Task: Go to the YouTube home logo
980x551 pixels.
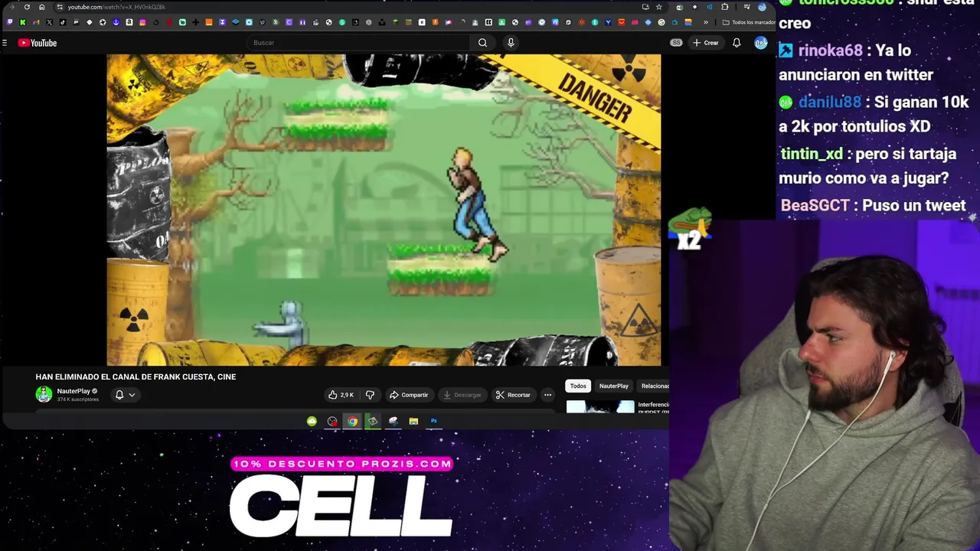Action: pyautogui.click(x=38, y=43)
